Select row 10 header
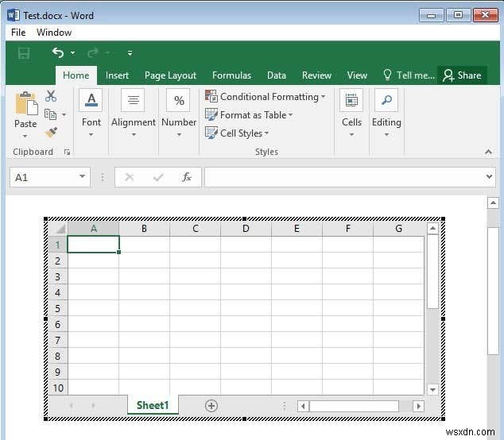The image size is (504, 440). coord(58,388)
